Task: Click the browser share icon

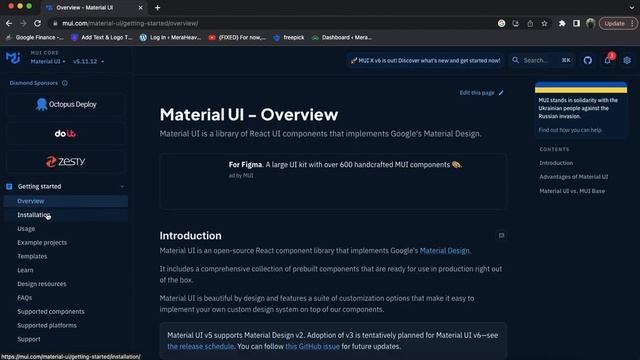Action: pyautogui.click(x=530, y=23)
